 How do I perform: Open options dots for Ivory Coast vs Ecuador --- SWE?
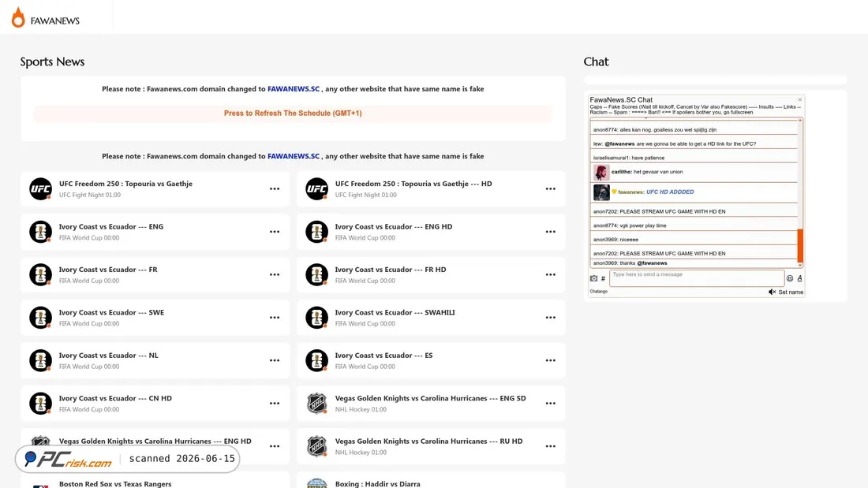pyautogui.click(x=275, y=318)
